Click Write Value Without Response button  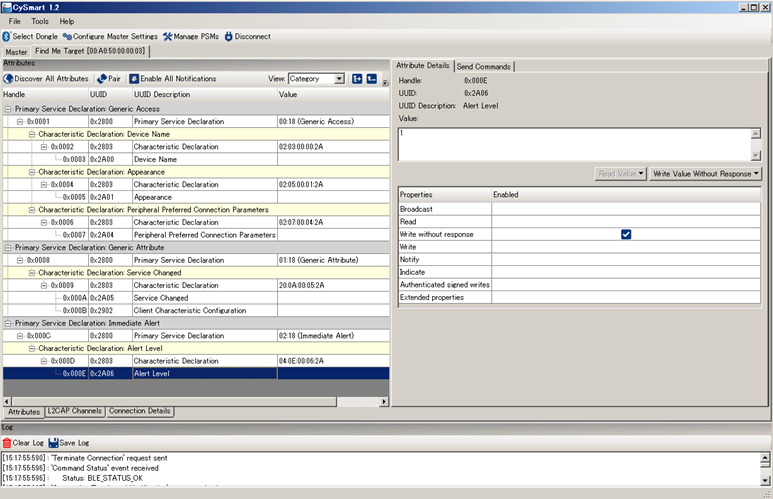(x=705, y=174)
